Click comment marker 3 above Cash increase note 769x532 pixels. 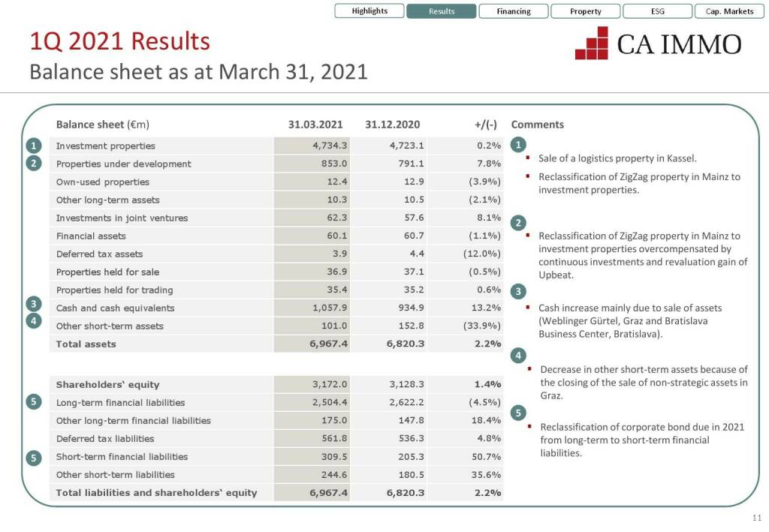518,291
